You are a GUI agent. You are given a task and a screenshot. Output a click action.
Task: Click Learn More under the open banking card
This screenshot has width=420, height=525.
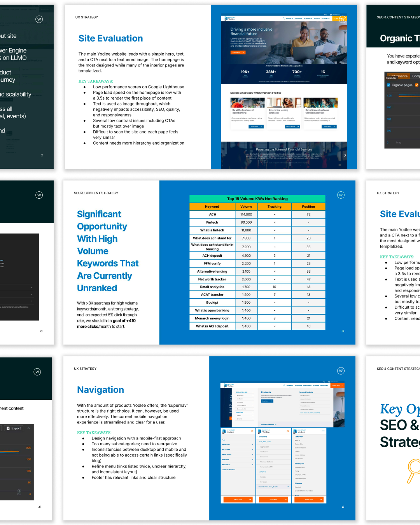click(x=256, y=127)
